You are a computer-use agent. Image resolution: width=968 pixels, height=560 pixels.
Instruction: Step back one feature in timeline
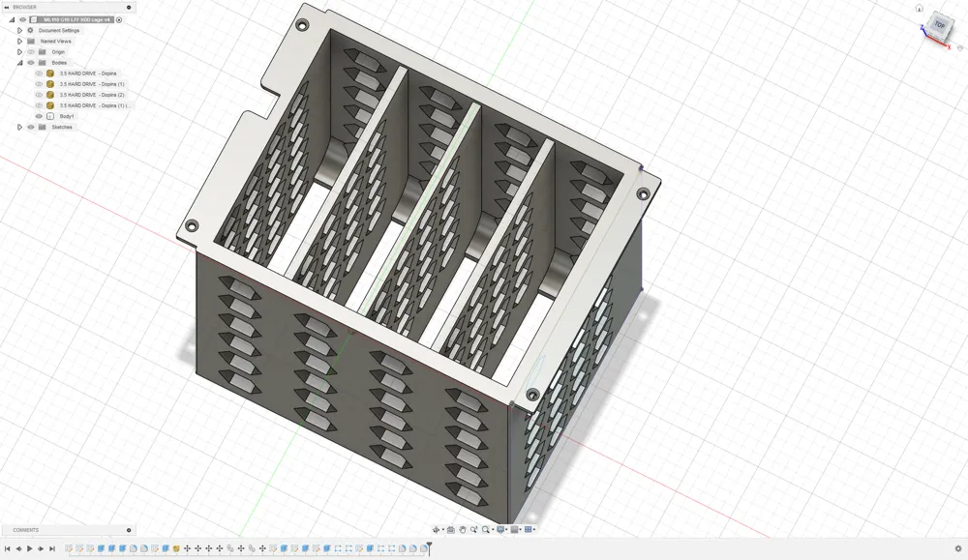tap(18, 548)
